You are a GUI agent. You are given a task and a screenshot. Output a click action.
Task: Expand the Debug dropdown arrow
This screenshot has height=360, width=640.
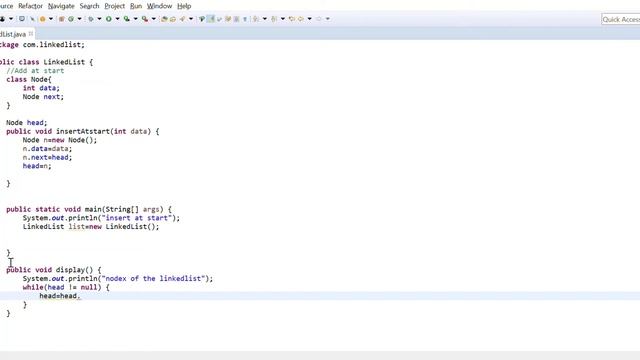99,19
